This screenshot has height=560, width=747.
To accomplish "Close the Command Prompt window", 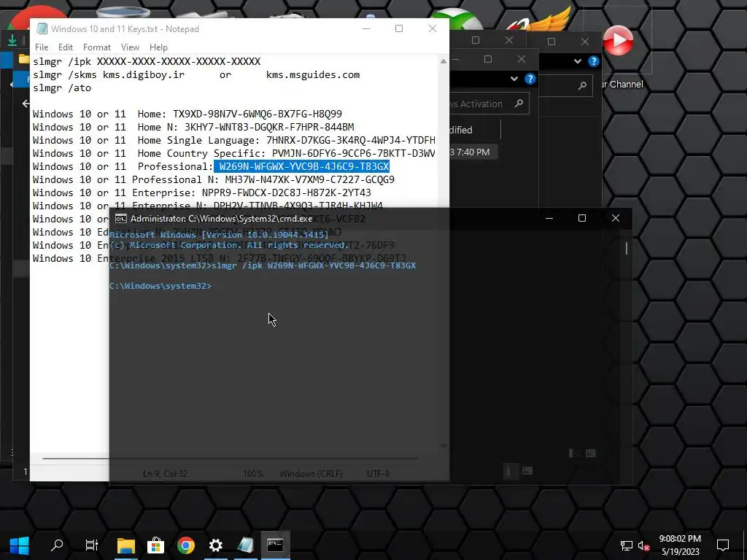I will coord(616,218).
